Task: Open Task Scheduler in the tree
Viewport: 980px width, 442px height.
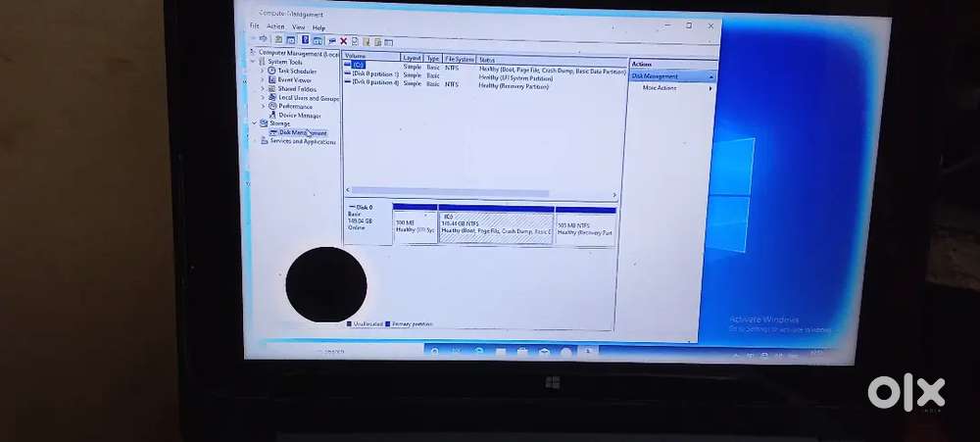Action: coord(295,71)
